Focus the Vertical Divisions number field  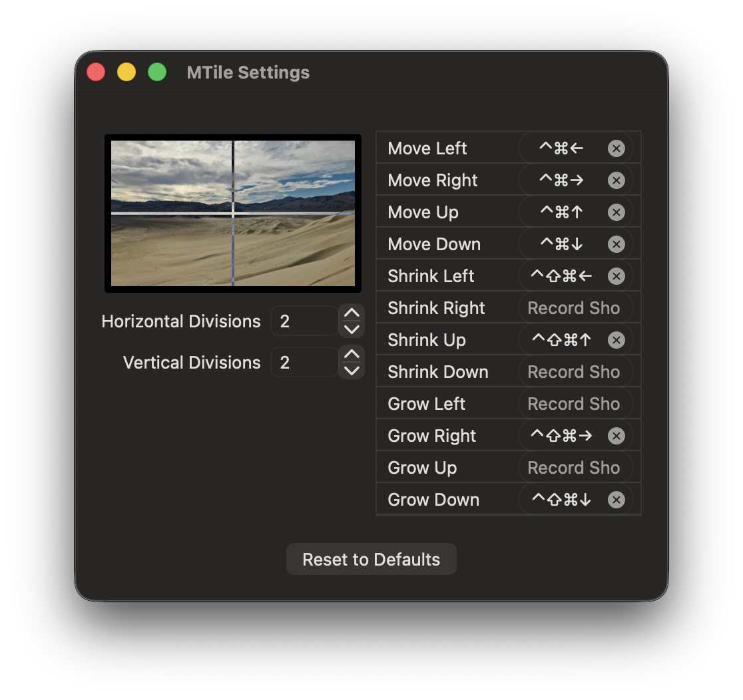(304, 363)
